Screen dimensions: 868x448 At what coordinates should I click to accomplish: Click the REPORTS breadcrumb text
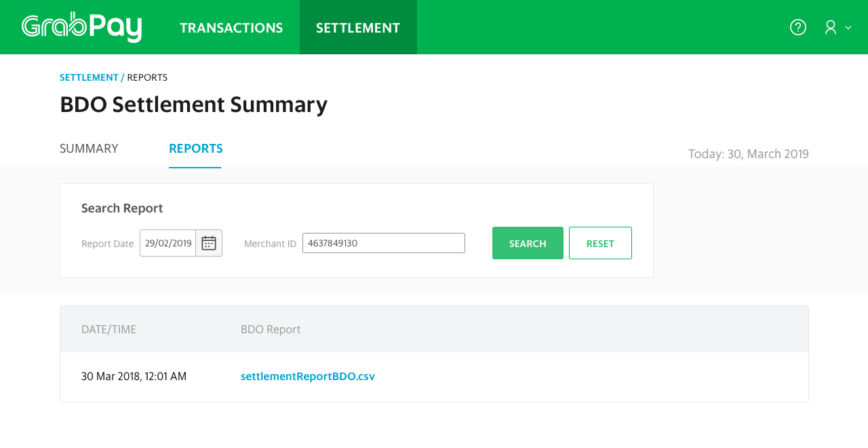pyautogui.click(x=147, y=77)
